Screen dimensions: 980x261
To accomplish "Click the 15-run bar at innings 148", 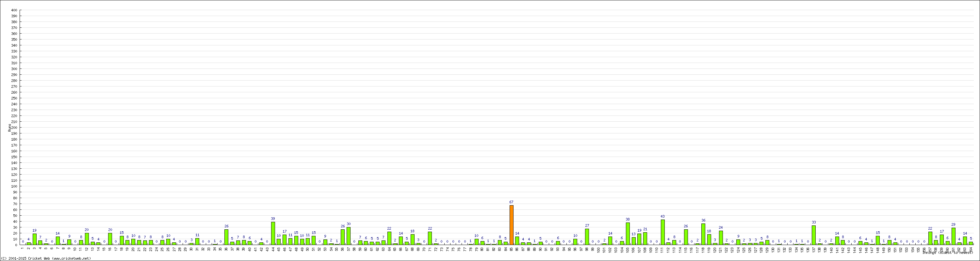I will (x=878, y=240).
